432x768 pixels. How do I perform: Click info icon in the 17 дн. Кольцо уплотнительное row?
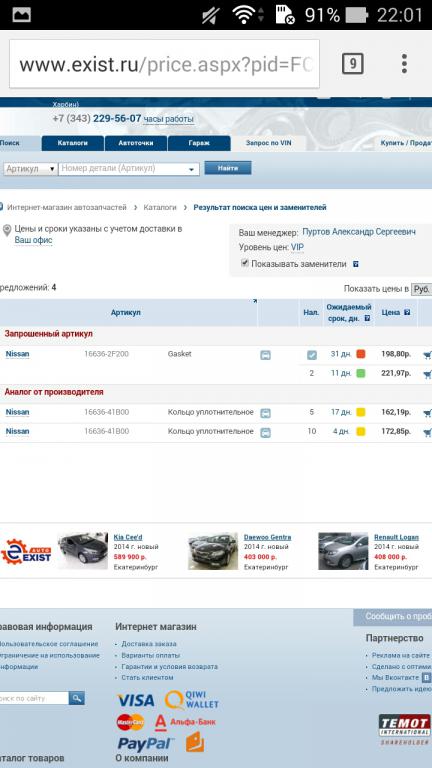click(x=265, y=413)
